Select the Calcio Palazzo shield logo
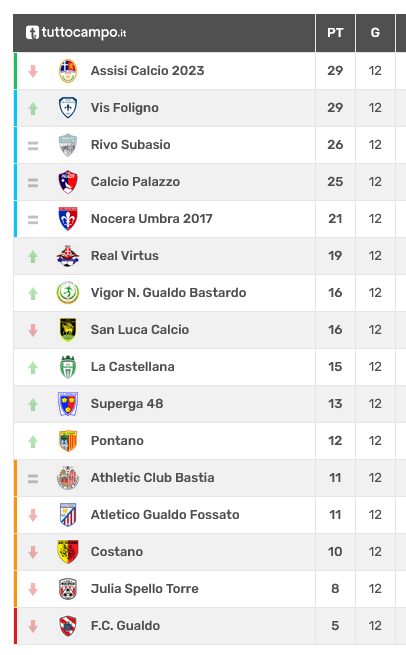This screenshot has height=655, width=406. click(68, 182)
